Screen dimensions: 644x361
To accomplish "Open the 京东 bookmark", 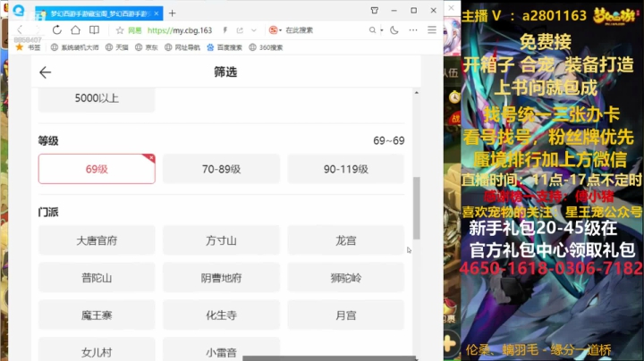I will click(147, 47).
